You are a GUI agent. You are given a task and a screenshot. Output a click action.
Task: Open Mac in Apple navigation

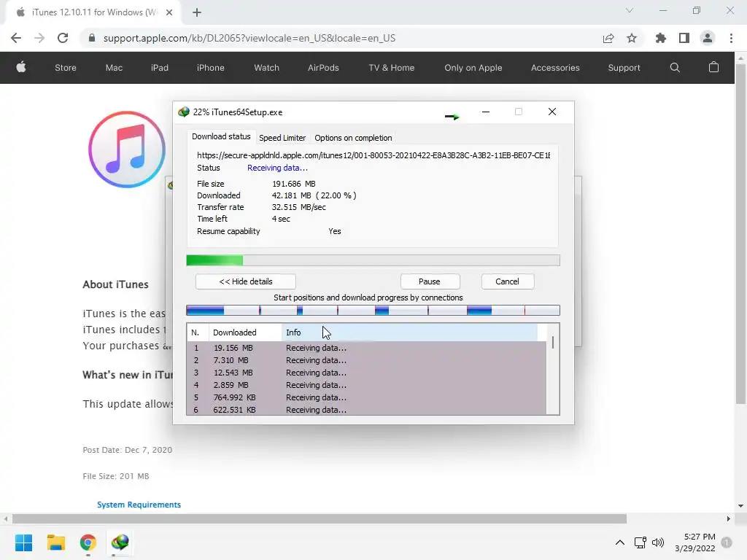coord(114,68)
